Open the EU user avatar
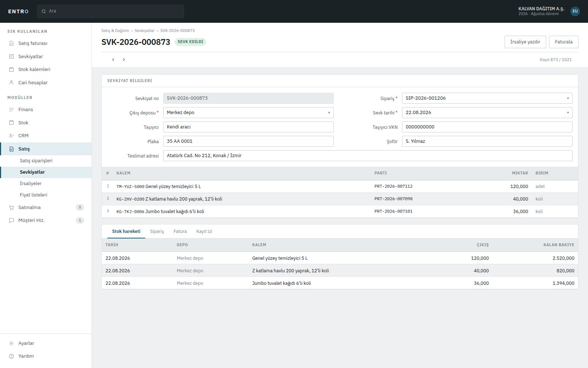Screen dimensions: 588x368 point(575,11)
